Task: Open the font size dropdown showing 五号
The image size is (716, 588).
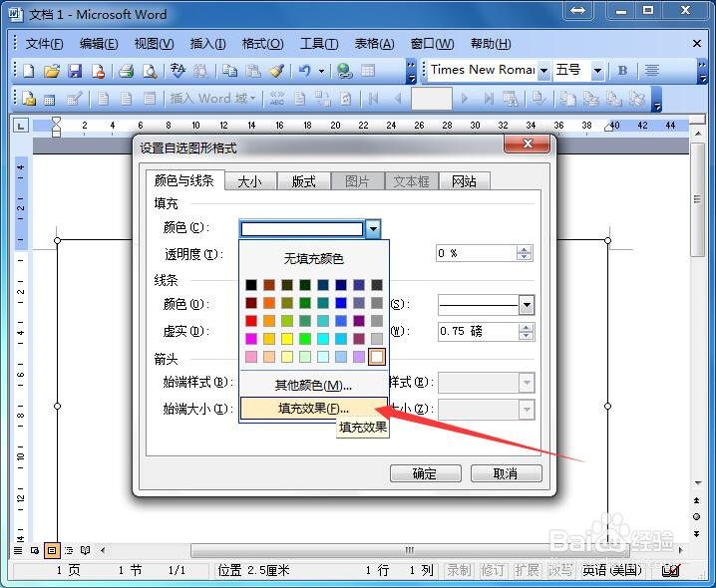Action: 597,71
